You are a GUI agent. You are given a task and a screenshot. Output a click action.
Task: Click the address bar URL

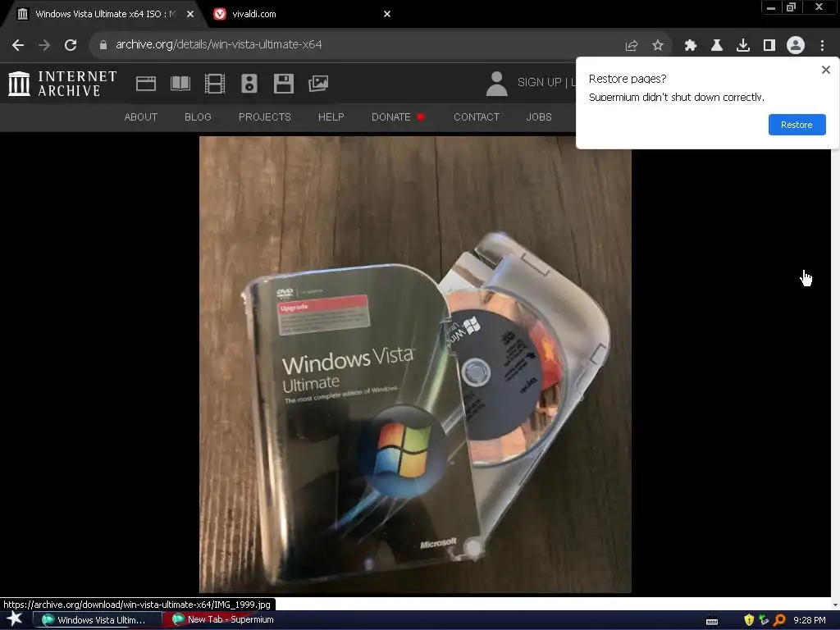point(218,45)
